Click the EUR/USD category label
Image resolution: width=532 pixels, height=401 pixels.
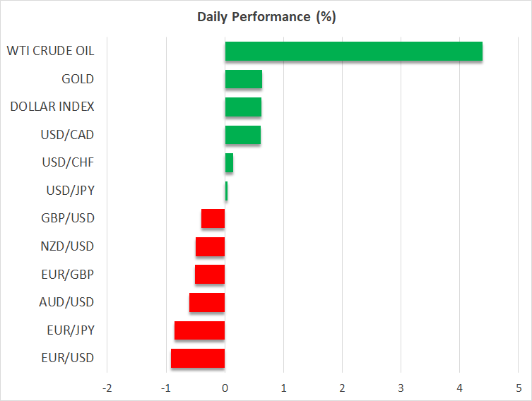[67, 358]
